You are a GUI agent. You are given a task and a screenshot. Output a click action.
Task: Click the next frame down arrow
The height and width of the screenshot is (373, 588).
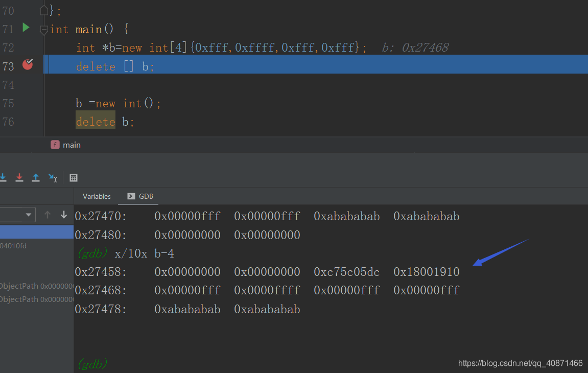[64, 215]
